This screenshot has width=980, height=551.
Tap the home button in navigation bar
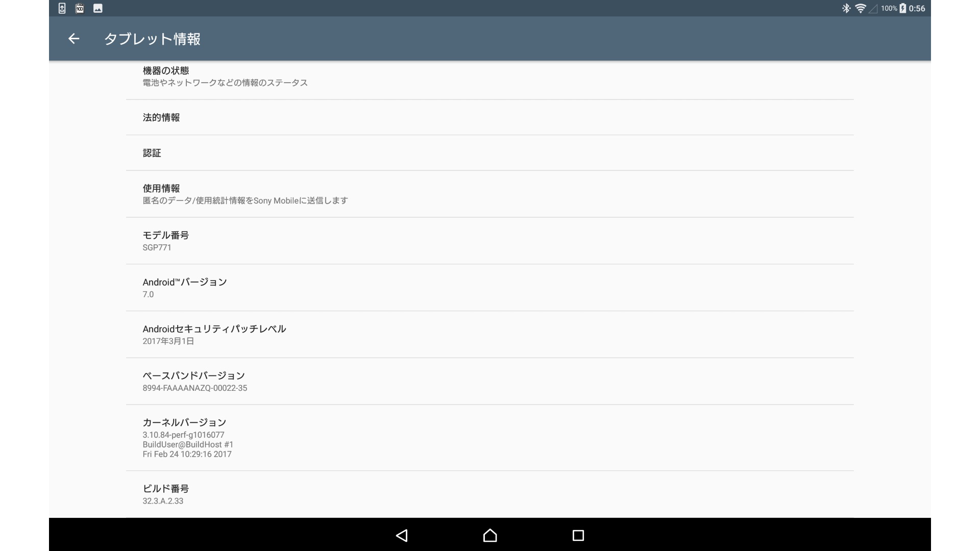[490, 535]
